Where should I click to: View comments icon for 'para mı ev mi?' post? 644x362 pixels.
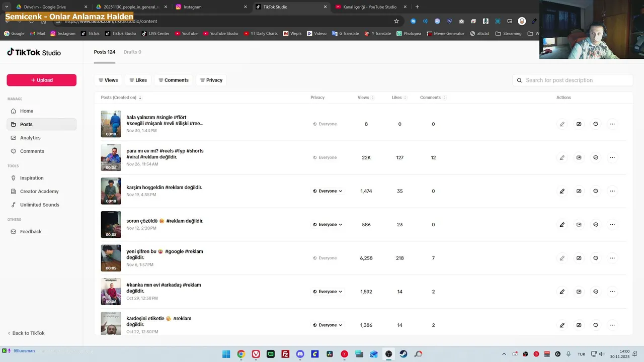pyautogui.click(x=596, y=157)
